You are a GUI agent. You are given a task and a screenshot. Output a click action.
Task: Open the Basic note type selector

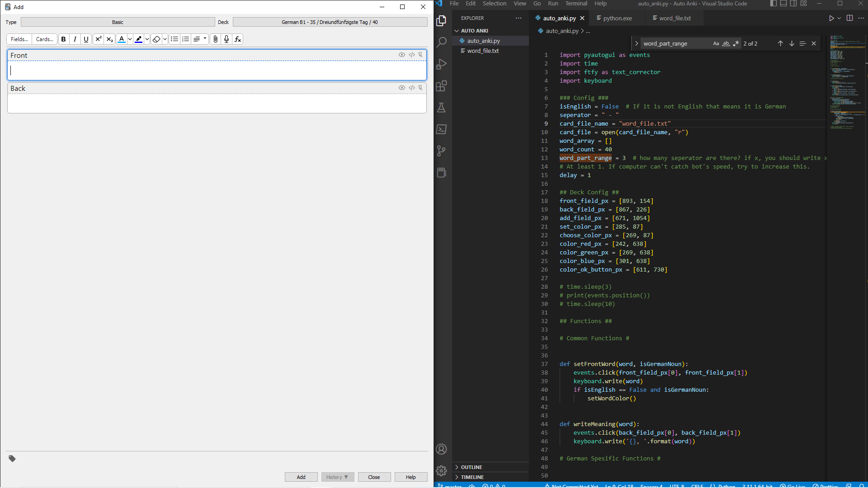tap(118, 22)
